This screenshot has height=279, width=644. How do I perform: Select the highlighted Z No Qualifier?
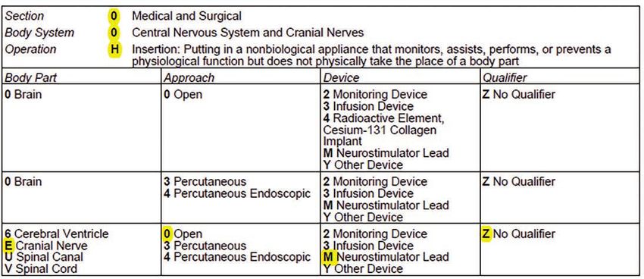click(519, 234)
